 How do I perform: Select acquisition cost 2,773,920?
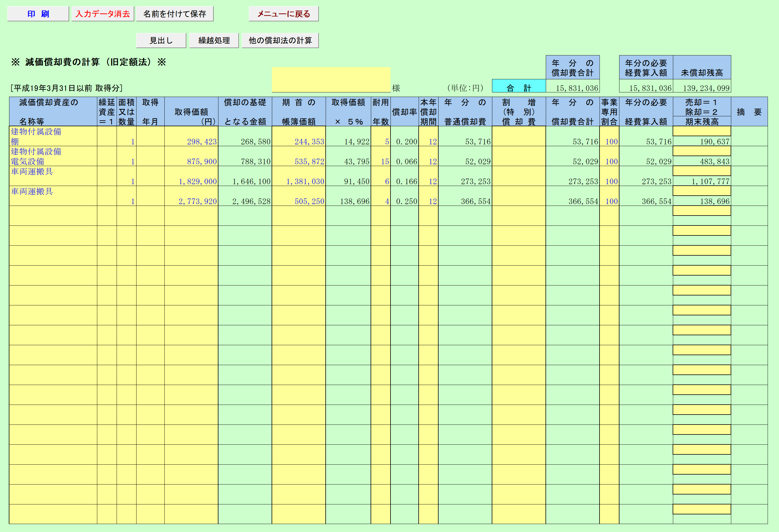pos(191,196)
